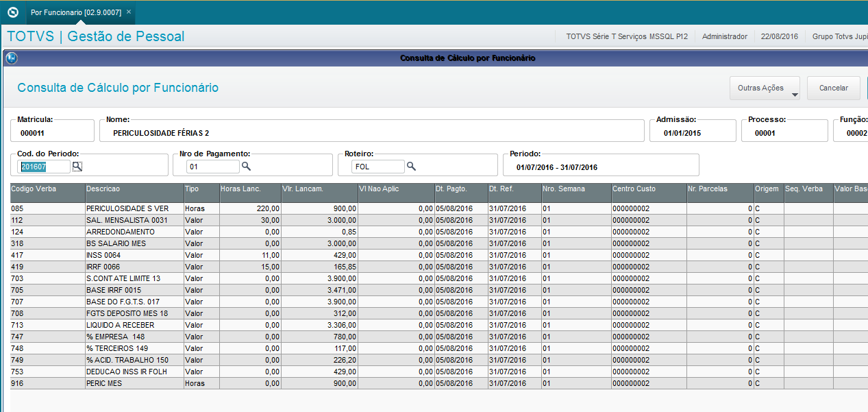Click the magnifier beside the Roteiro field
The height and width of the screenshot is (412, 868).
tap(412, 166)
